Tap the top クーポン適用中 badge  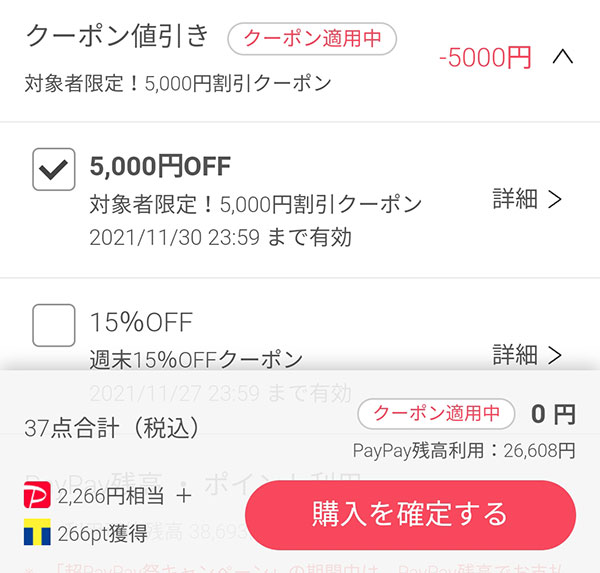(x=312, y=39)
